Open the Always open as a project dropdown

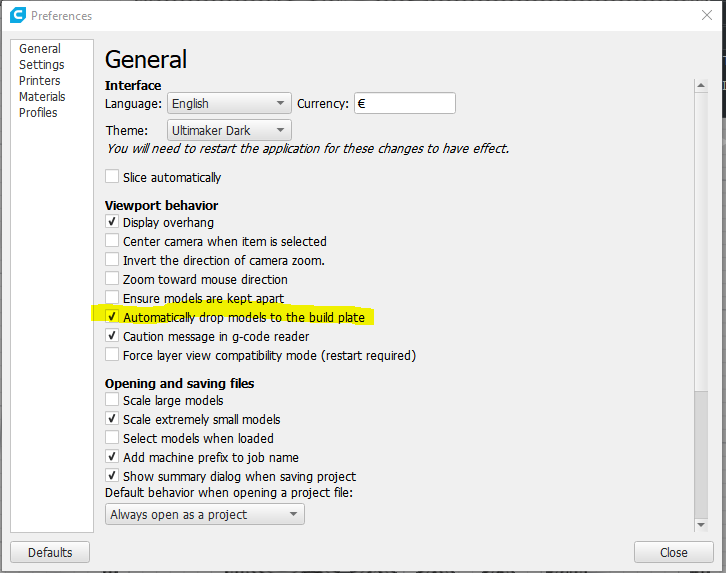pos(205,514)
